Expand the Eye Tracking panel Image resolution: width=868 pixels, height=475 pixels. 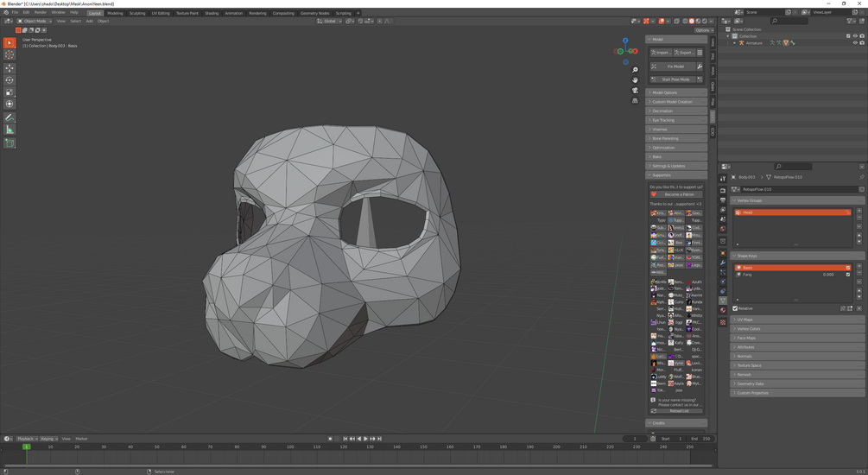(x=663, y=120)
